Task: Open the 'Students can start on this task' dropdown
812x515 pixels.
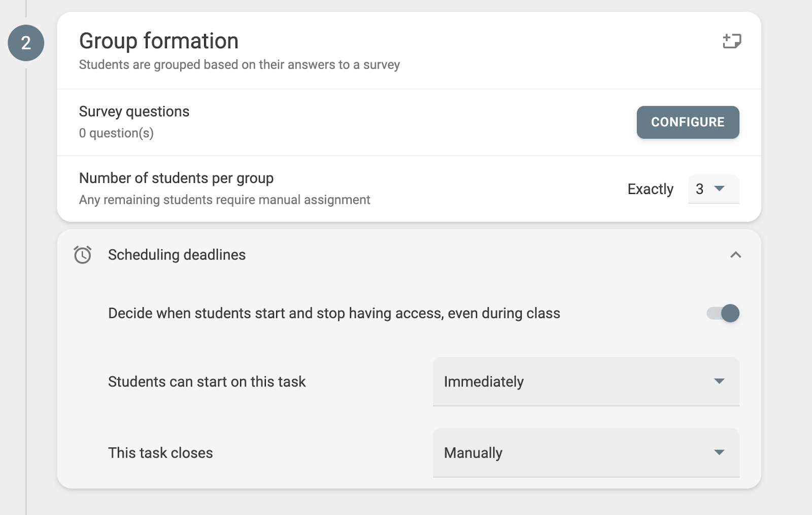Action: [586, 381]
